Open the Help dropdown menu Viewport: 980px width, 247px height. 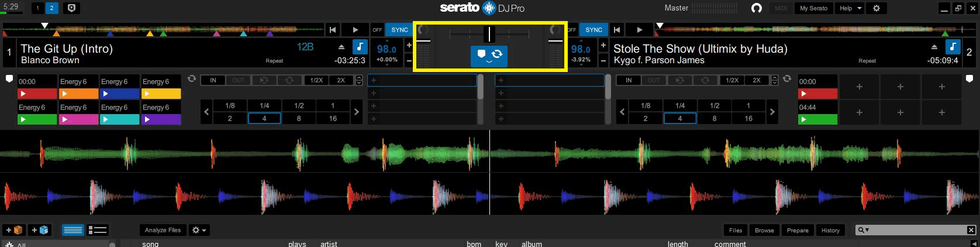[x=850, y=8]
